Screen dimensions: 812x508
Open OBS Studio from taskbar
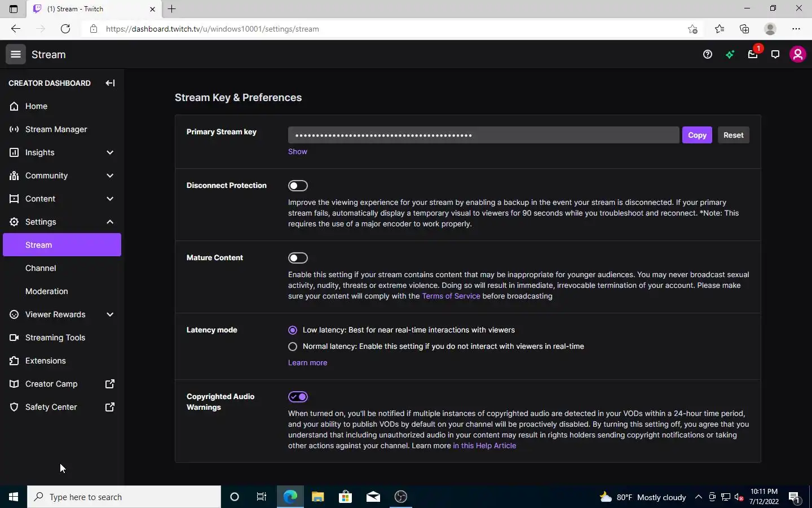(x=401, y=497)
